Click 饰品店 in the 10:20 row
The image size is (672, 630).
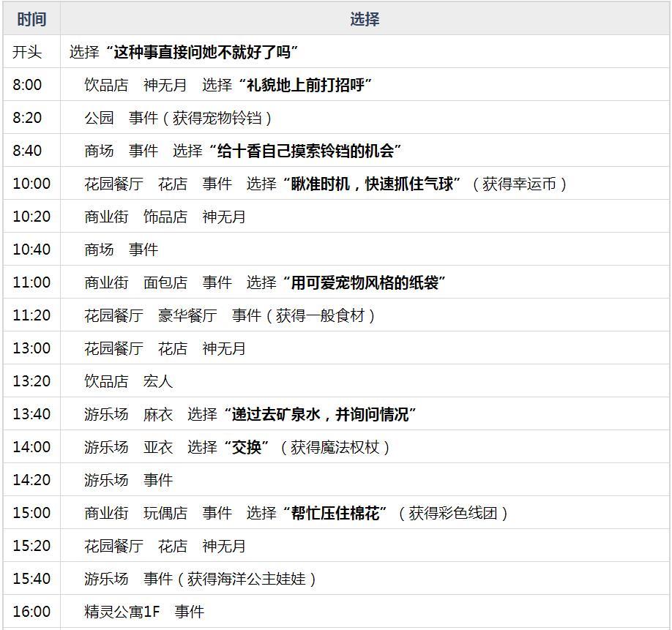coord(165,217)
